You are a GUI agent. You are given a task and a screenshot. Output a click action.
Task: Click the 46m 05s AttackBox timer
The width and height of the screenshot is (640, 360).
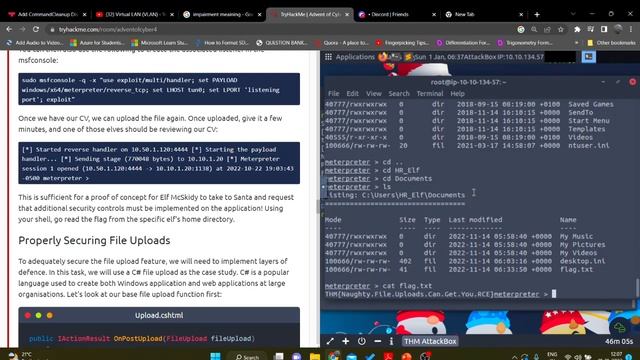pyautogui.click(x=619, y=341)
